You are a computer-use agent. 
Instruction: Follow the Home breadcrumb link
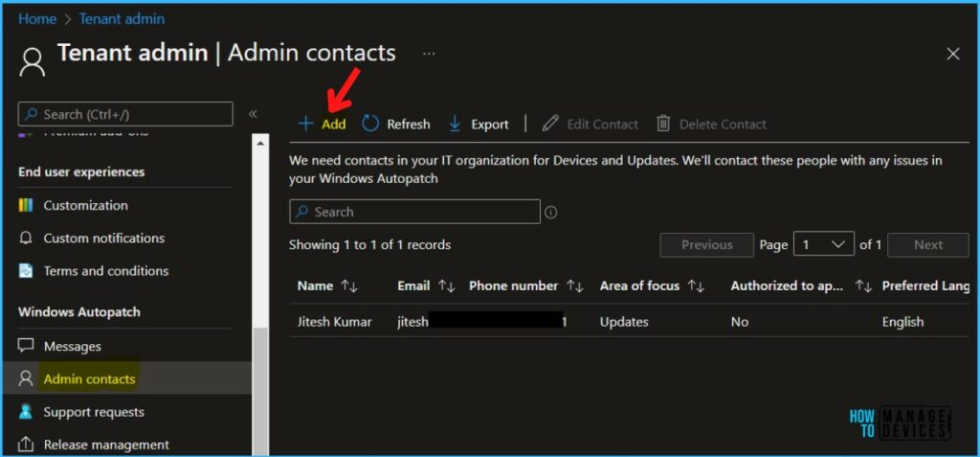pyautogui.click(x=37, y=19)
